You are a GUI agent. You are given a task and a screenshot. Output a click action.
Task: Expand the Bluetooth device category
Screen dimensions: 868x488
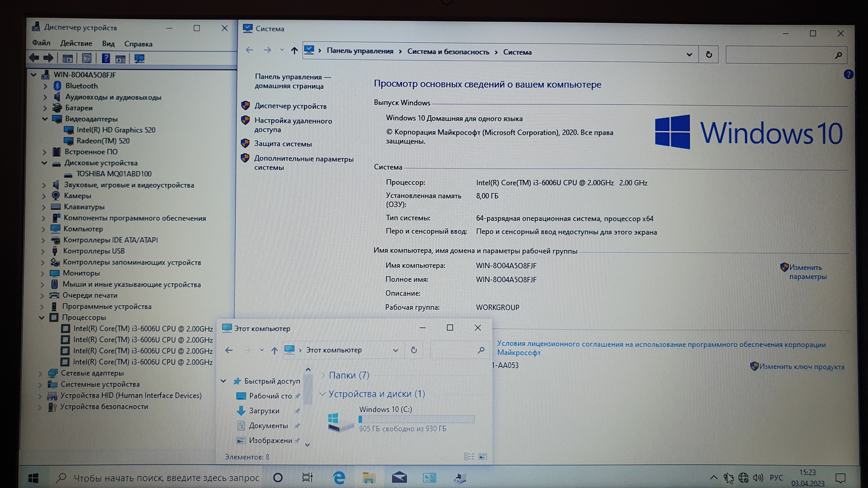[45, 86]
